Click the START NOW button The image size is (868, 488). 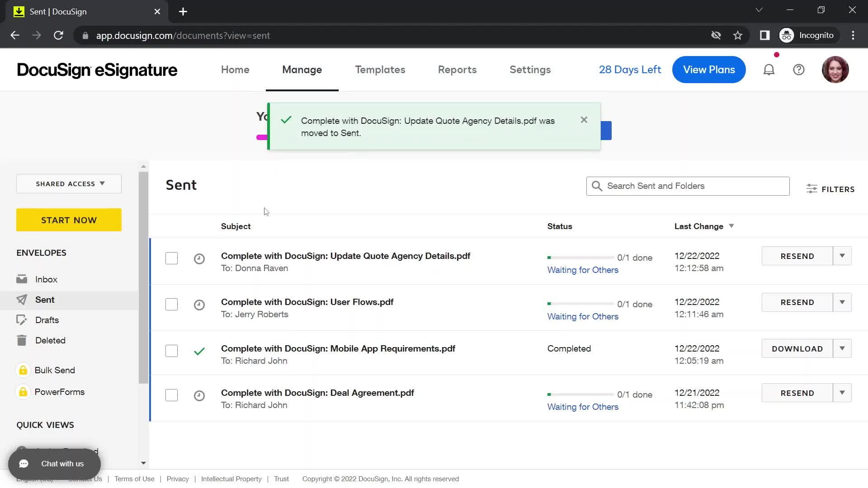[x=69, y=220]
